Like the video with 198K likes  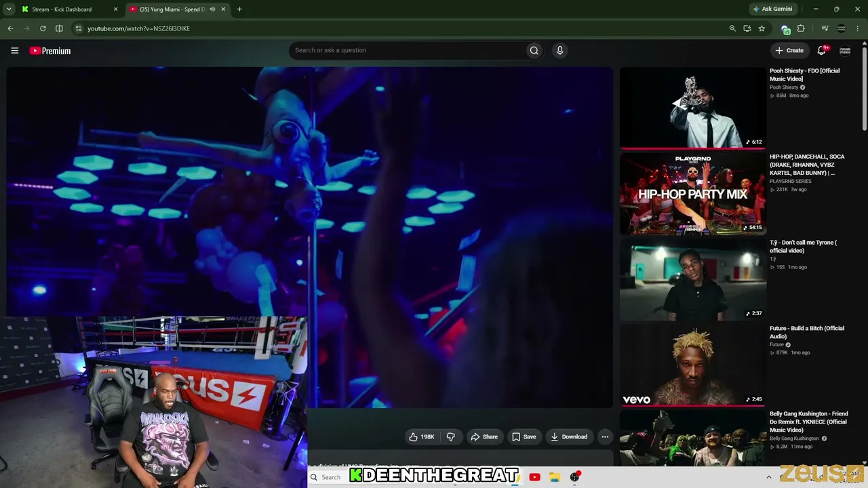(422, 436)
